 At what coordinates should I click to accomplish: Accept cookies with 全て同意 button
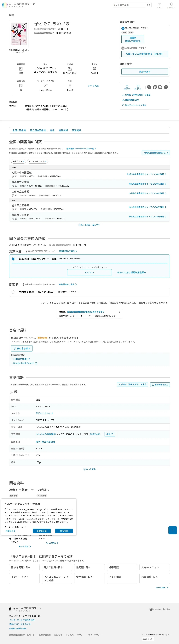click(x=64, y=531)
